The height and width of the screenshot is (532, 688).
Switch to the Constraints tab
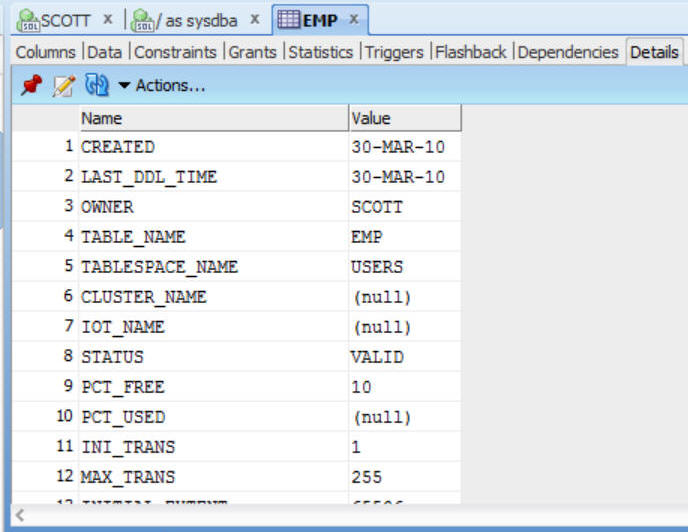[x=176, y=52]
